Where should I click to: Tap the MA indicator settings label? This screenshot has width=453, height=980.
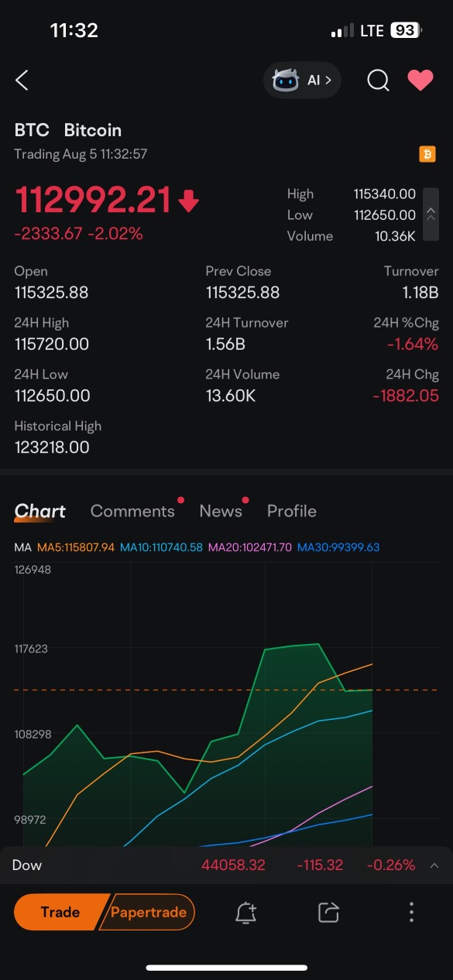tap(23, 547)
